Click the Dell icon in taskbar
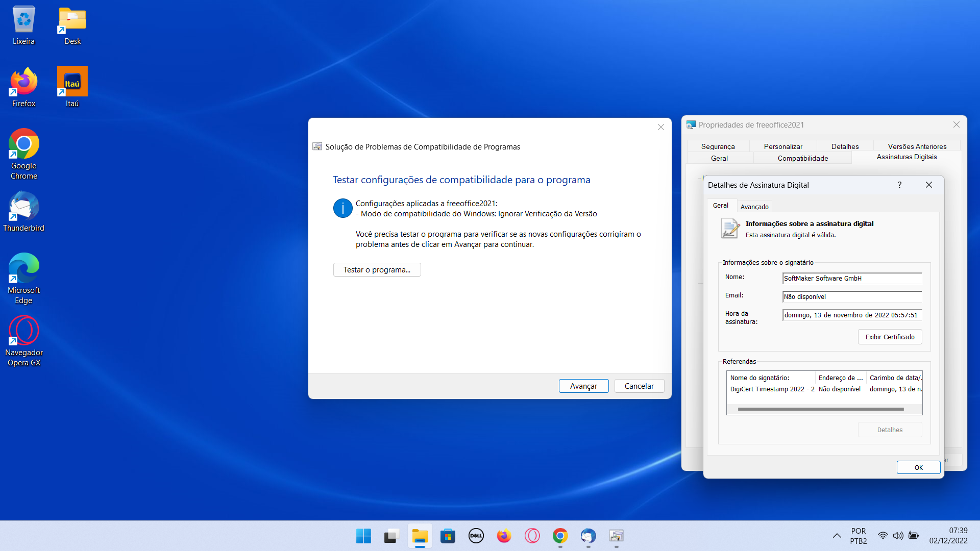The image size is (980, 551). [x=476, y=536]
